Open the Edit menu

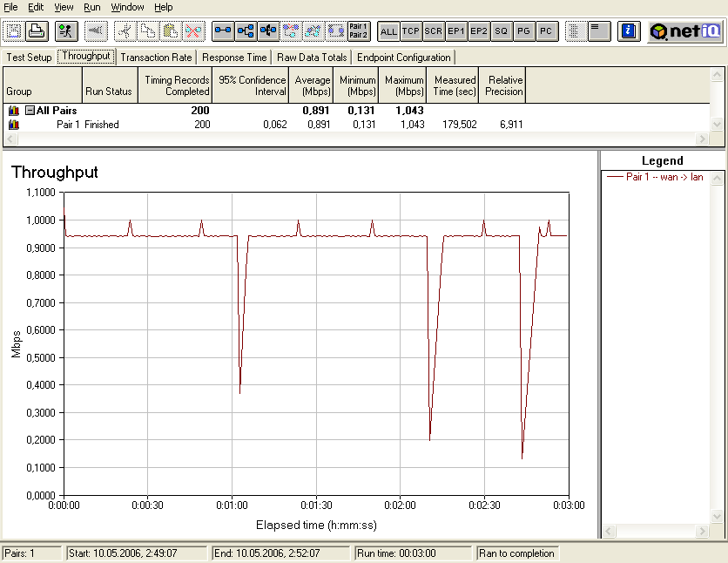36,7
